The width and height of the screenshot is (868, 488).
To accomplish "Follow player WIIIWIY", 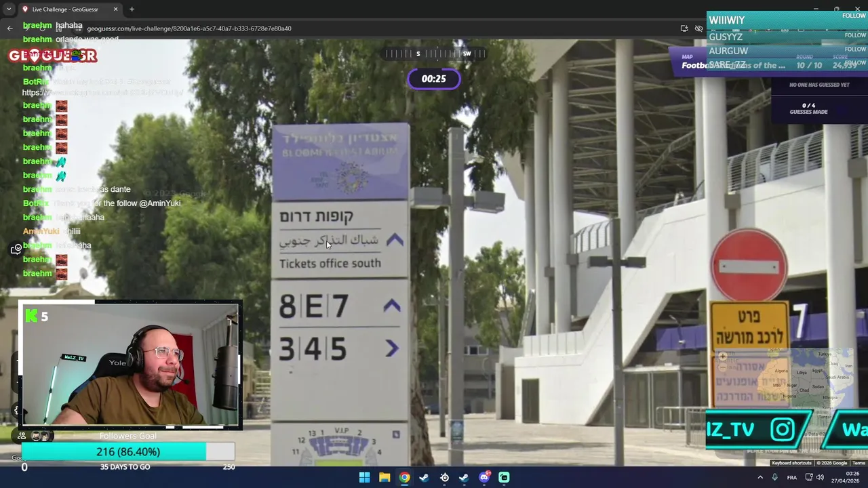I will (x=854, y=16).
